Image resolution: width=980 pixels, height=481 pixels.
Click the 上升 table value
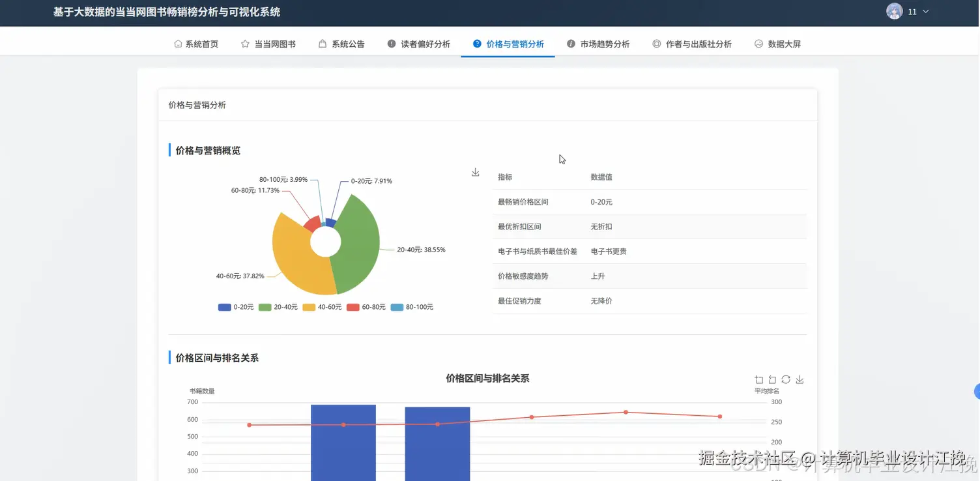[x=598, y=276]
